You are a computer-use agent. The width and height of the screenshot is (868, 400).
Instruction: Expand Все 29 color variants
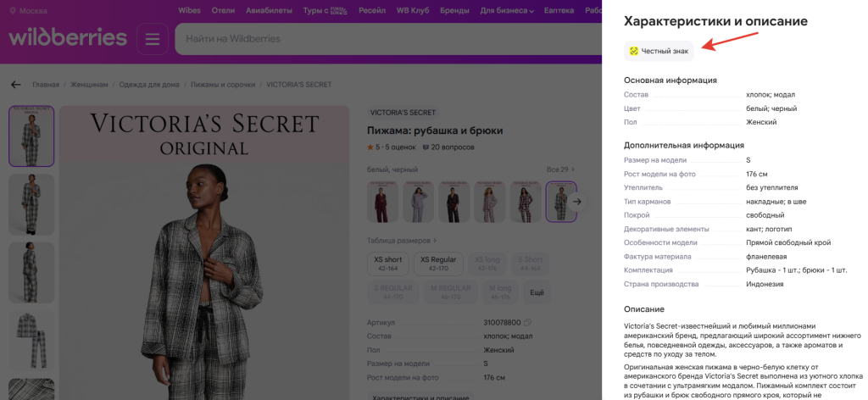pyautogui.click(x=560, y=169)
